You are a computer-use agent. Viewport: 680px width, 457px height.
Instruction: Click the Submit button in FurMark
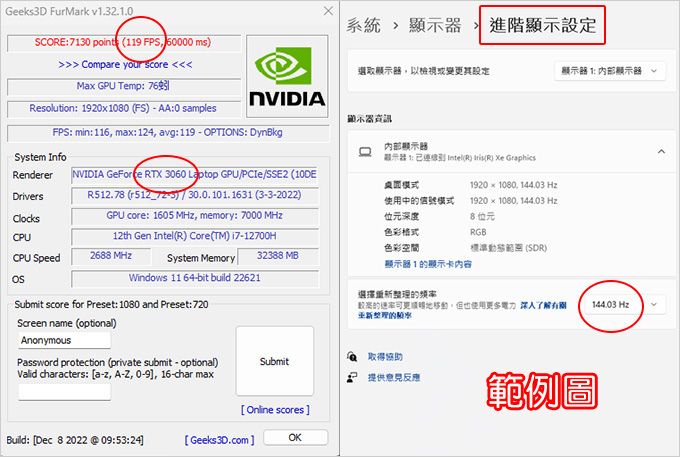275,361
